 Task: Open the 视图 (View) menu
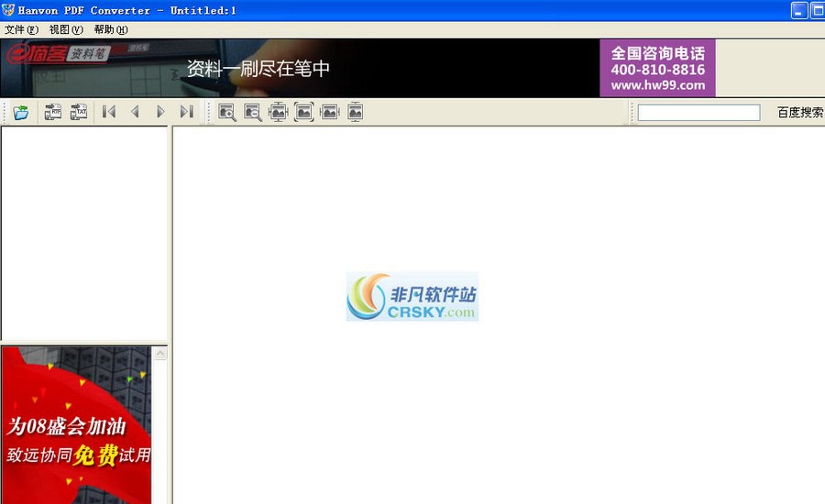(66, 29)
